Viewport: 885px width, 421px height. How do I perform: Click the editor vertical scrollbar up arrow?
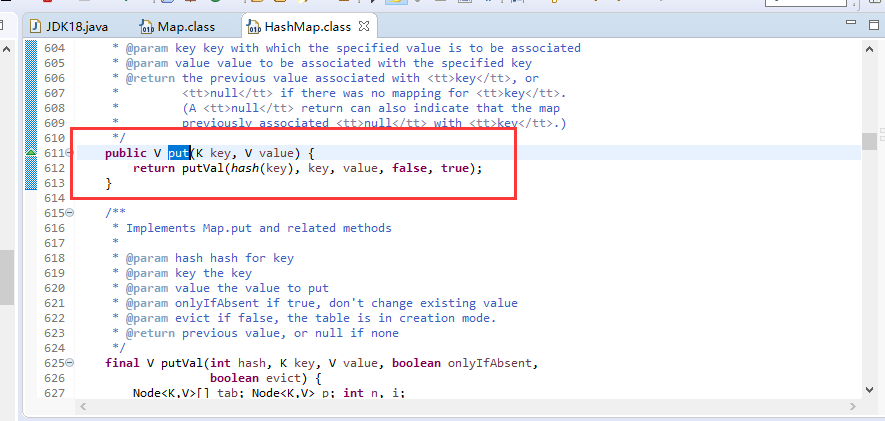[869, 50]
